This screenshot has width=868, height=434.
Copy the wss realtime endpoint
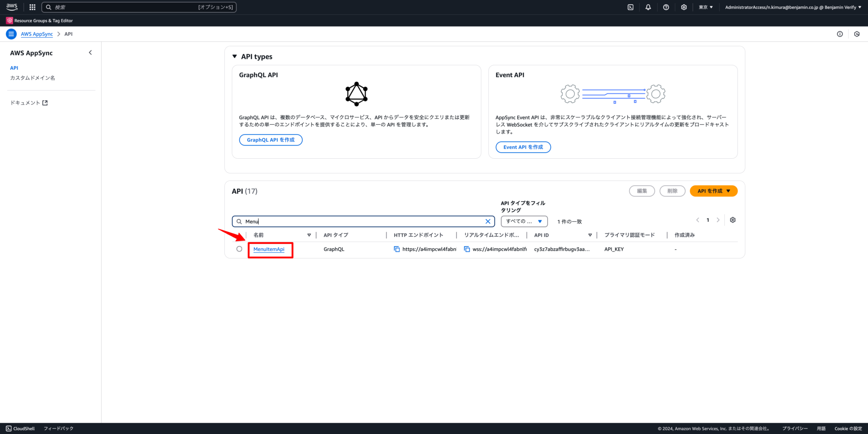tap(466, 249)
